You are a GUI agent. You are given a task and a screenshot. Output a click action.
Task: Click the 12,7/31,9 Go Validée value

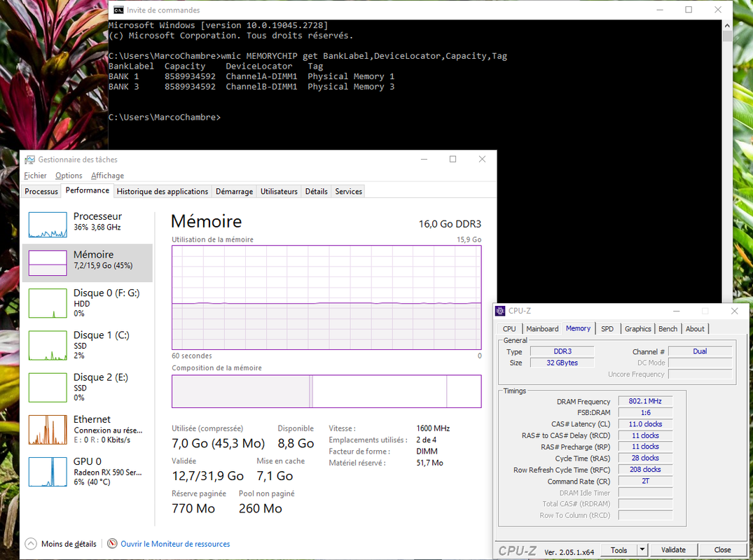pos(207,476)
